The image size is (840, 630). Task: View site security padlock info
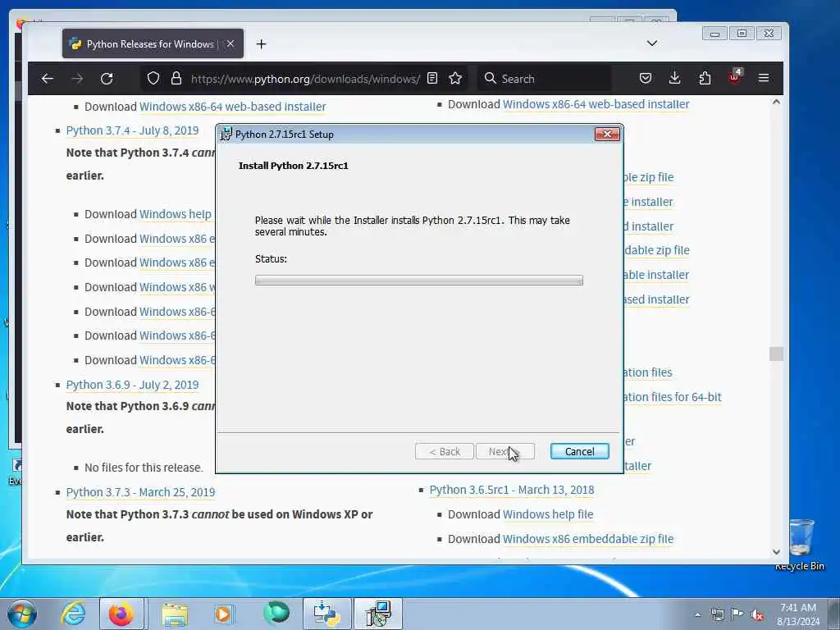point(176,79)
